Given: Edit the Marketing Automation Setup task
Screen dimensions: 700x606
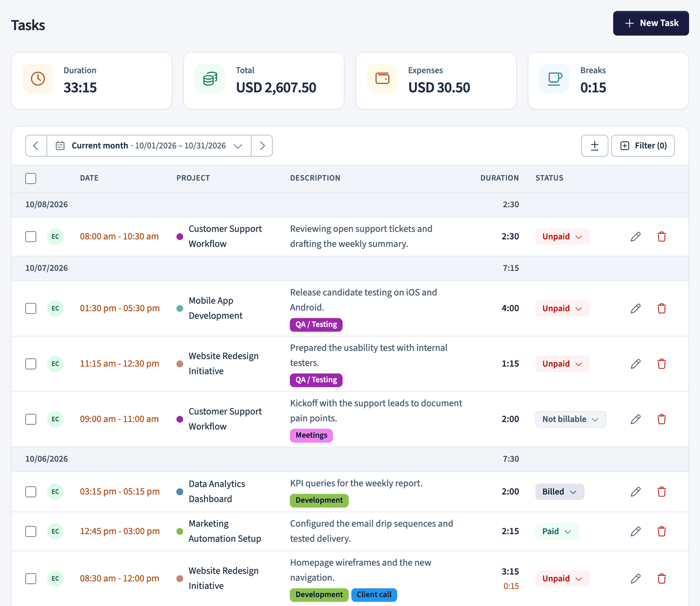Looking at the screenshot, I should [x=636, y=531].
